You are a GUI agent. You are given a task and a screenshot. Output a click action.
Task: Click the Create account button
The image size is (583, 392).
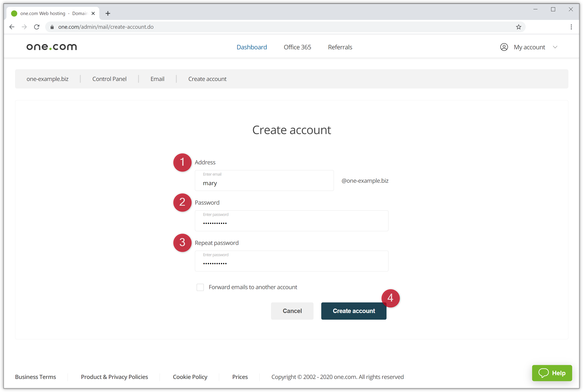[x=353, y=311]
